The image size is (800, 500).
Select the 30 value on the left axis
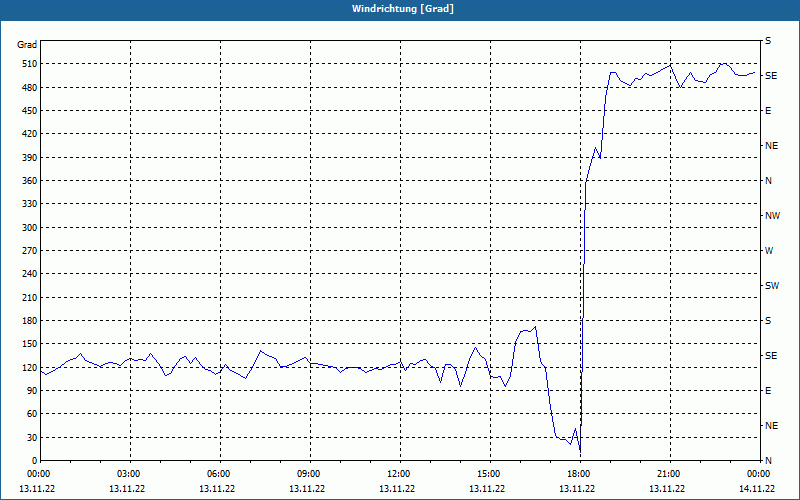click(32, 437)
